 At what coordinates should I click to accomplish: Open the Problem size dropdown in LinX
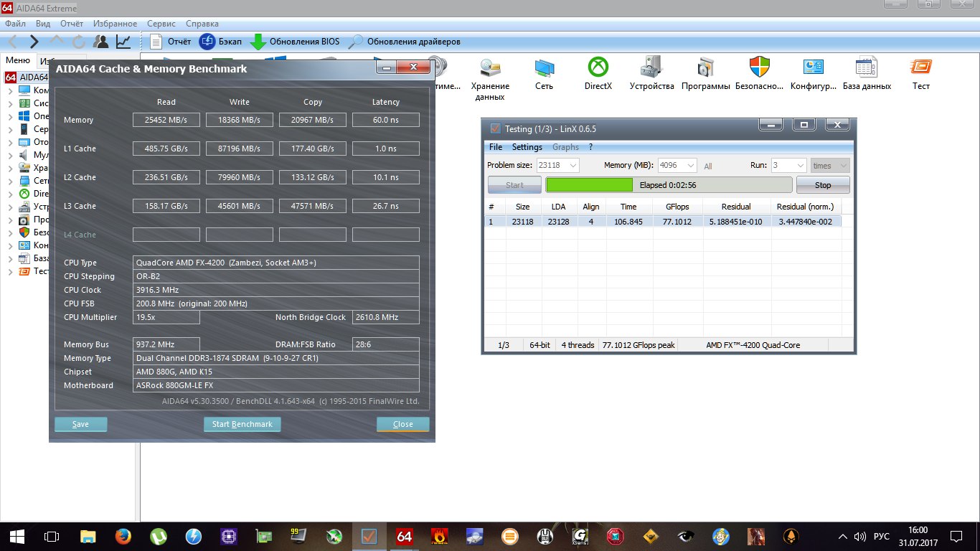coord(558,166)
